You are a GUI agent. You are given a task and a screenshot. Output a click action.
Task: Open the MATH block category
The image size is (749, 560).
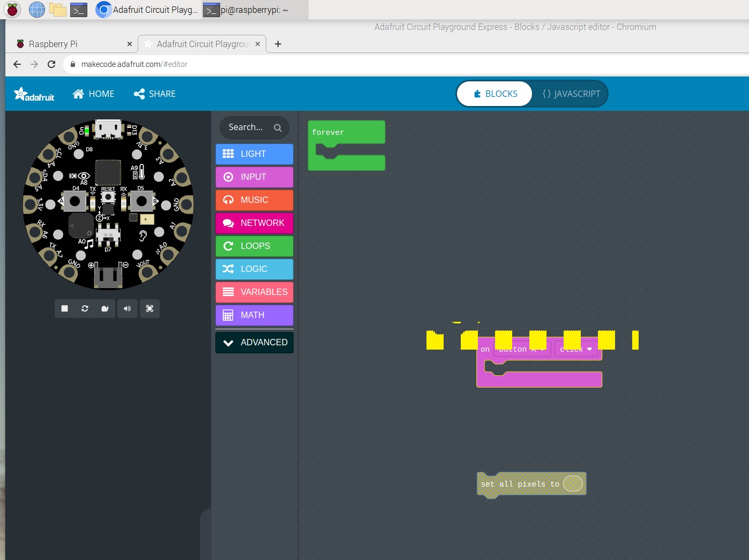254,315
